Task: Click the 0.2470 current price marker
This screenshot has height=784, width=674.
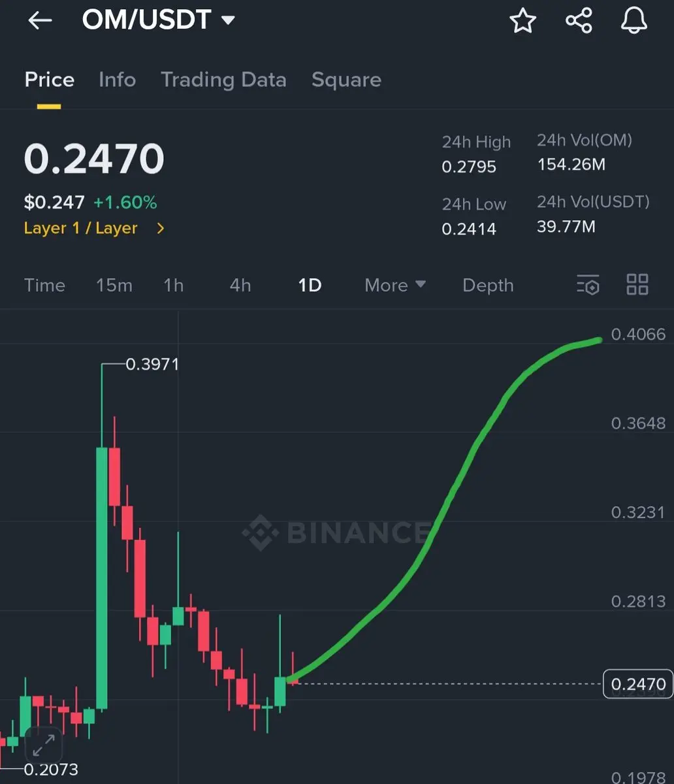Action: [637, 684]
